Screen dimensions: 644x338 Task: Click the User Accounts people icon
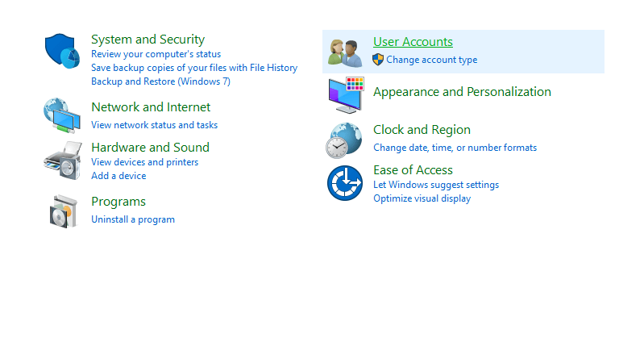pyautogui.click(x=345, y=53)
